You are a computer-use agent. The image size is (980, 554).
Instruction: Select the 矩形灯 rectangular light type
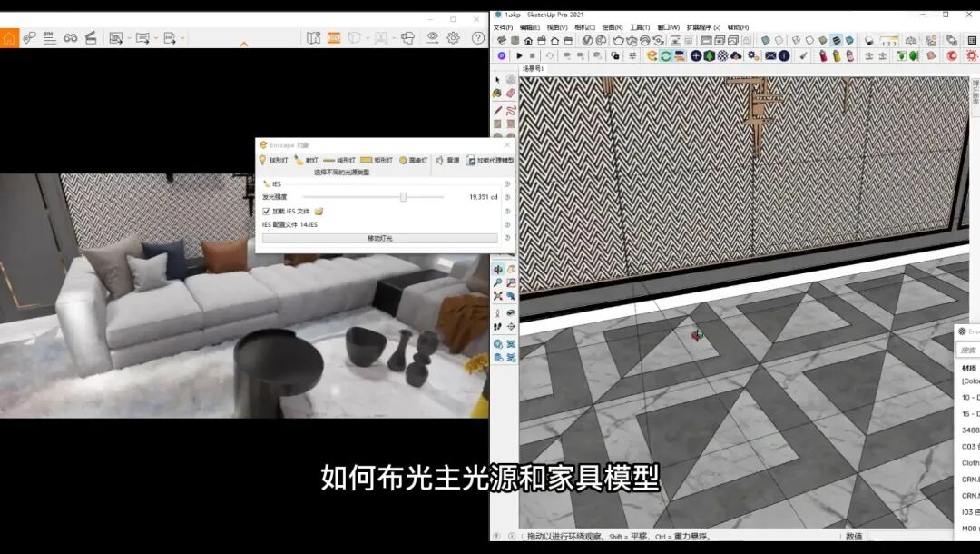377,161
